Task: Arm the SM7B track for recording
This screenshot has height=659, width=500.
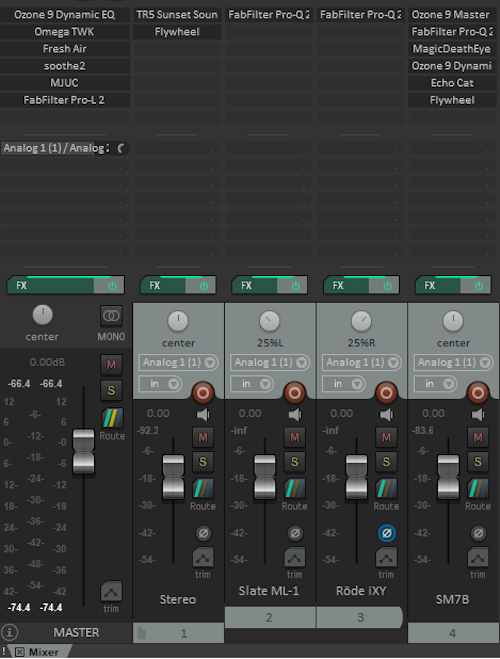Action: pyautogui.click(x=478, y=393)
